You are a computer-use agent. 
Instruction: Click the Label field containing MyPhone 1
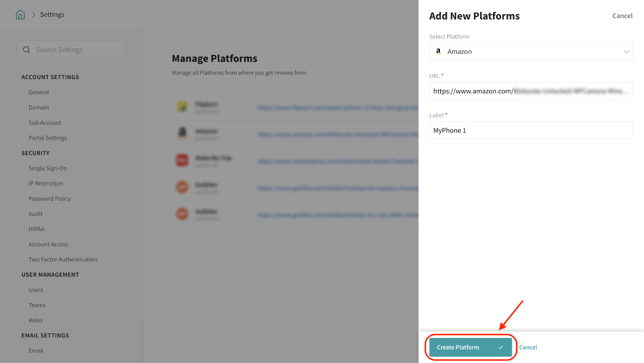(530, 130)
